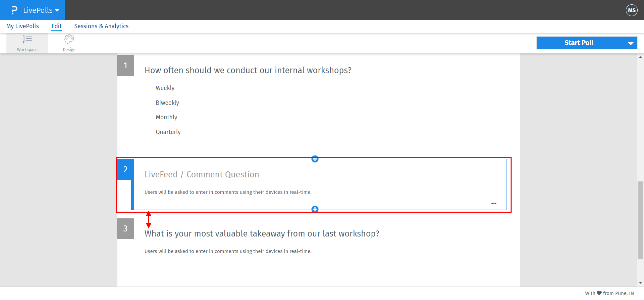Open the more options ellipsis on question 2

tap(494, 203)
